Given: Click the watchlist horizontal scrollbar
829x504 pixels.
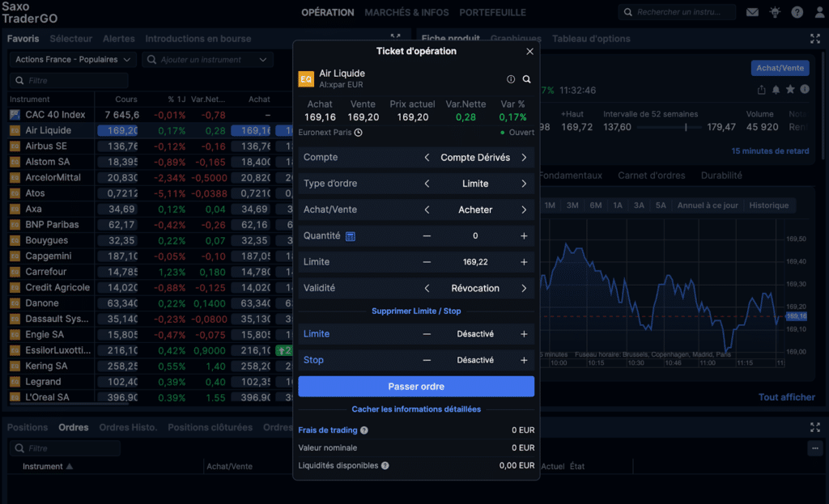Looking at the screenshot, I should pyautogui.click(x=70, y=404).
